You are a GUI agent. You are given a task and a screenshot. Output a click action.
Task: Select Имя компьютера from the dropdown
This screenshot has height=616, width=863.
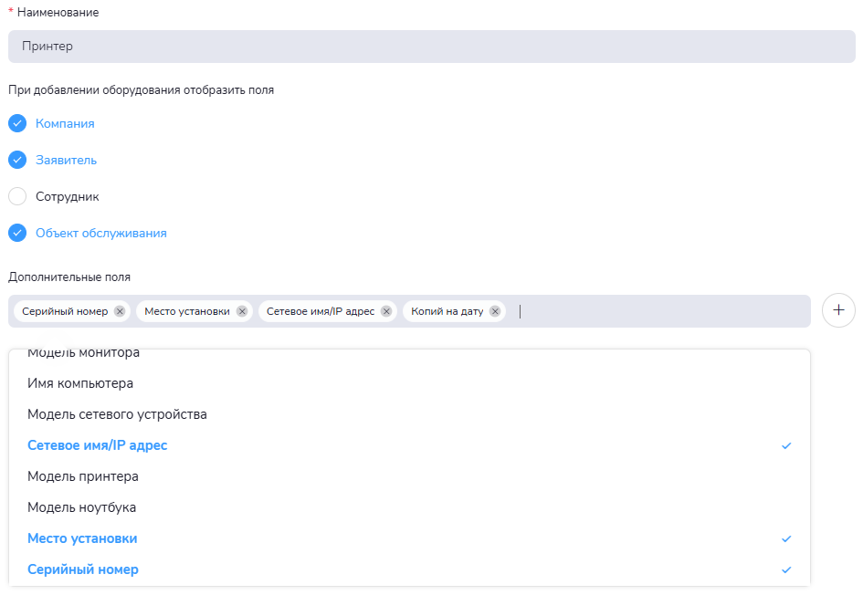tap(80, 383)
